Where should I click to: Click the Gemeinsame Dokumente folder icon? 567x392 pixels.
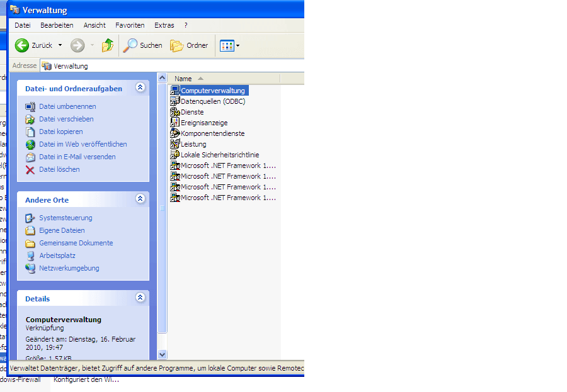30,244
